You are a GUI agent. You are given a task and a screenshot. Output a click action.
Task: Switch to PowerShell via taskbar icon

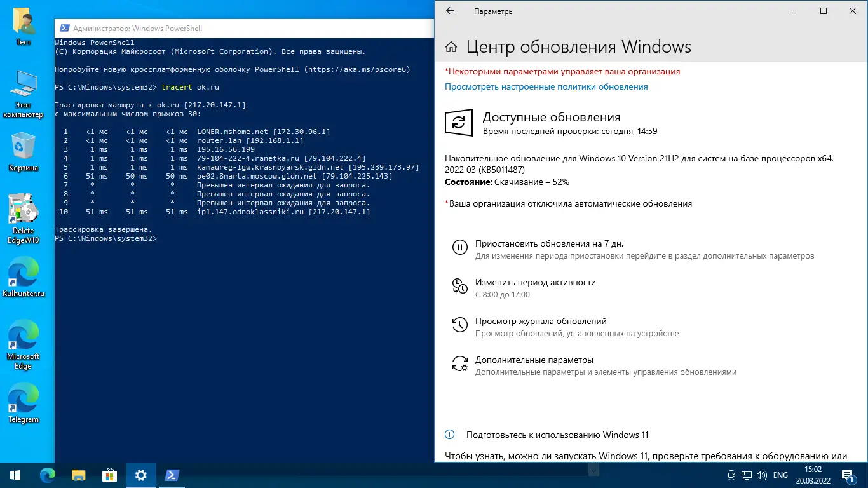[172, 475]
